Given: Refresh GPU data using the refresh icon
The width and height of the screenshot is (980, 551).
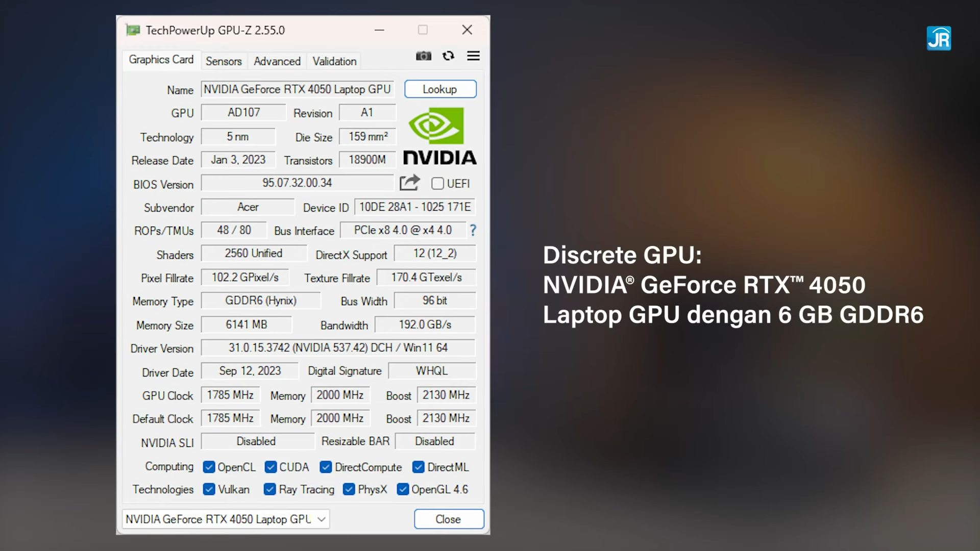Looking at the screenshot, I should (448, 56).
